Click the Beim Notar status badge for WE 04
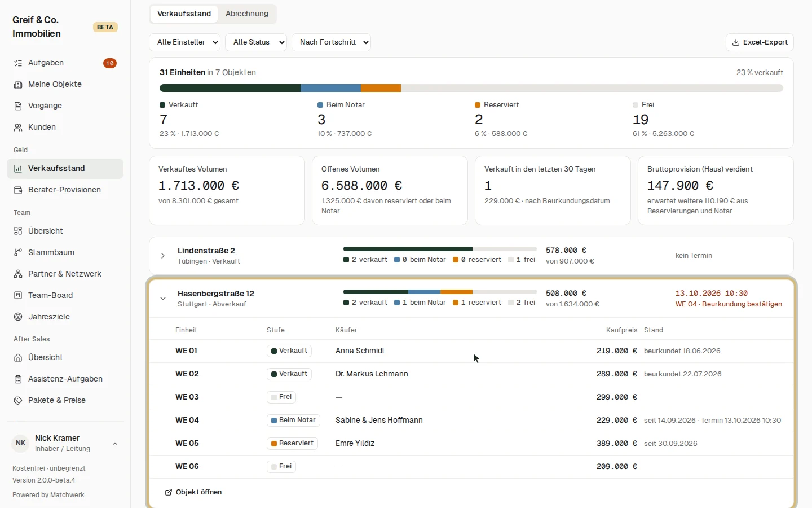Viewport: 812px width, 508px height. pyautogui.click(x=293, y=421)
